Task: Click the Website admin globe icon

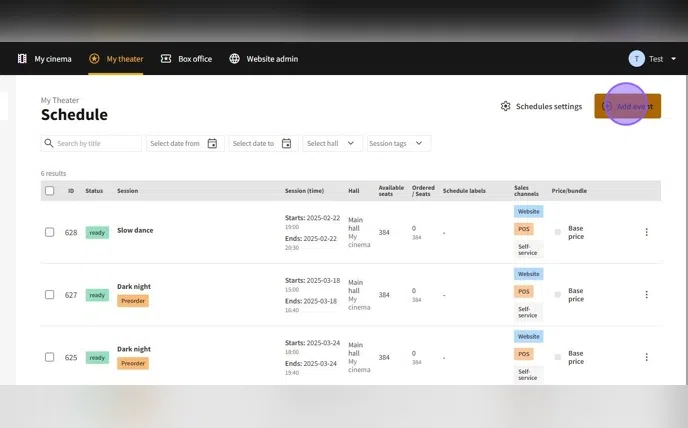Action: 235,59
